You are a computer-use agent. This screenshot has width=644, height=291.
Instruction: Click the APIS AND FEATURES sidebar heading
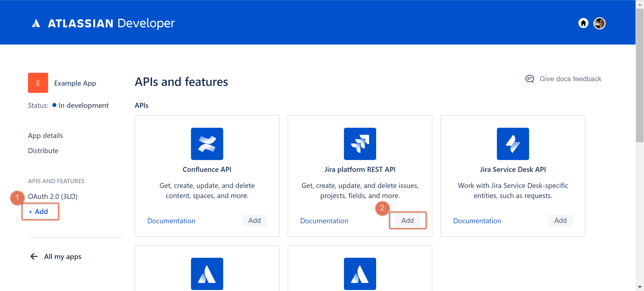click(x=56, y=181)
